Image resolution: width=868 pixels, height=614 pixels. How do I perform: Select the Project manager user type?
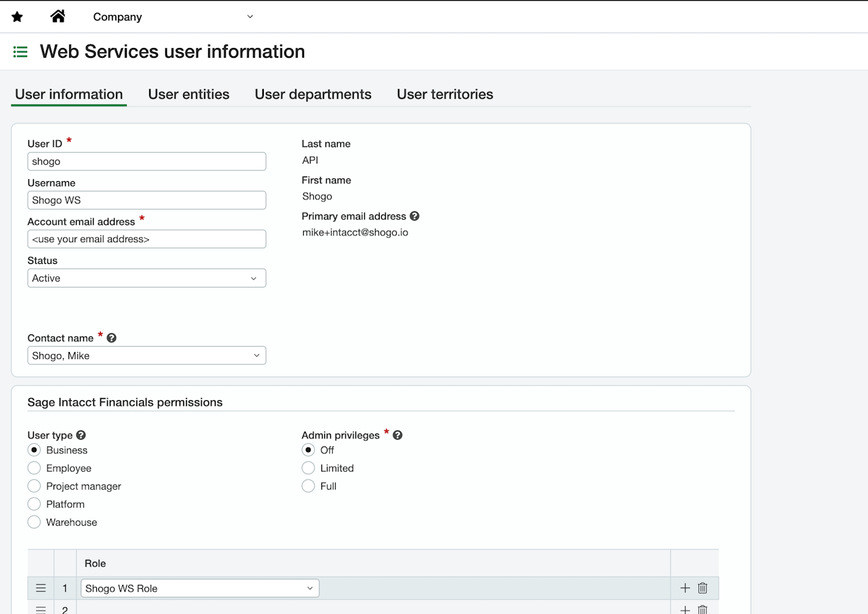pyautogui.click(x=34, y=486)
